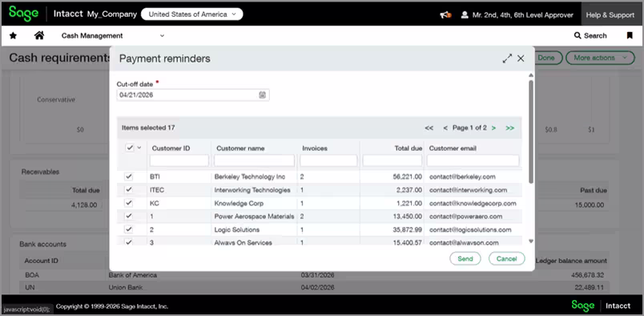Click the Total due filter field

(x=392, y=160)
